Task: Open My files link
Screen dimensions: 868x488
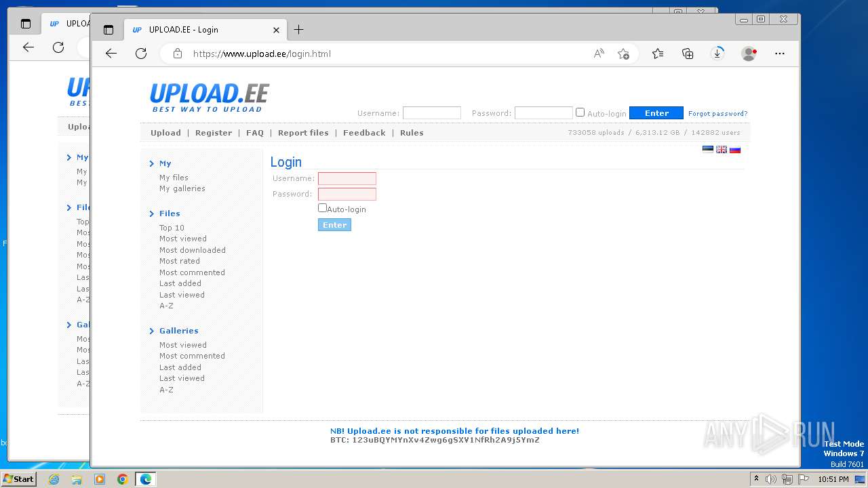Action: [x=174, y=178]
